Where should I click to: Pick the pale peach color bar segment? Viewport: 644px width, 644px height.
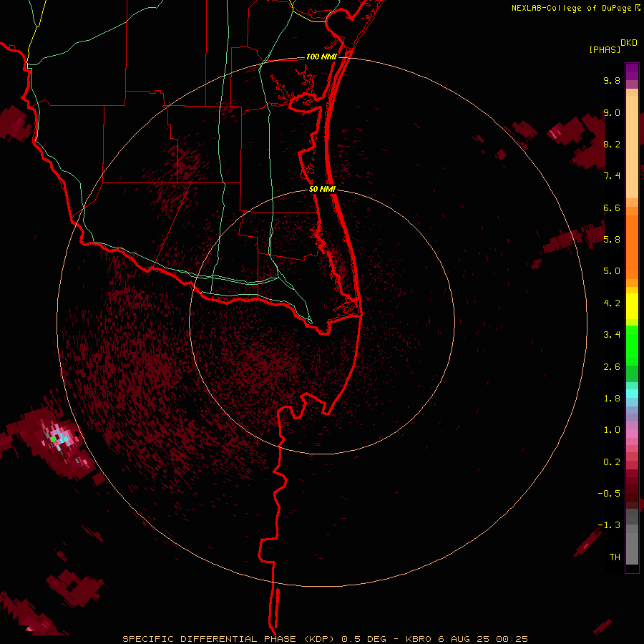click(632, 147)
